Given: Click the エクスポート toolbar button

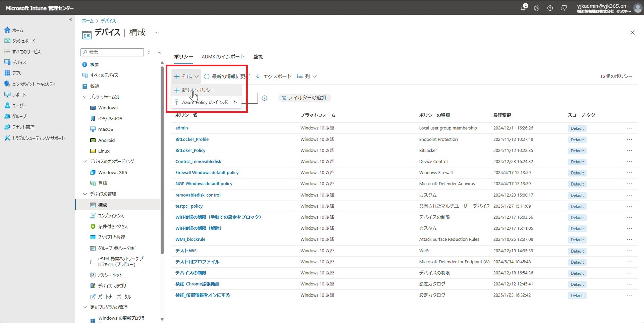Looking at the screenshot, I should [x=273, y=76].
